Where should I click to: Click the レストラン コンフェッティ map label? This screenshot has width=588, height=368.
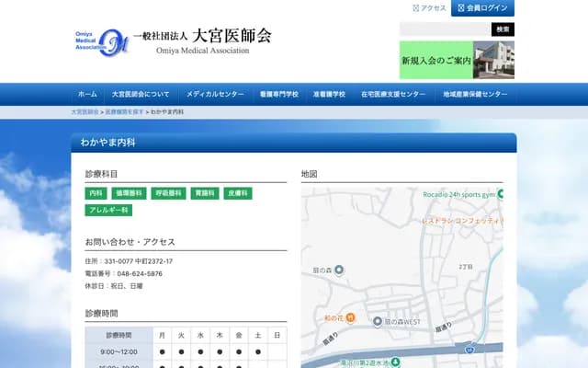click(461, 221)
